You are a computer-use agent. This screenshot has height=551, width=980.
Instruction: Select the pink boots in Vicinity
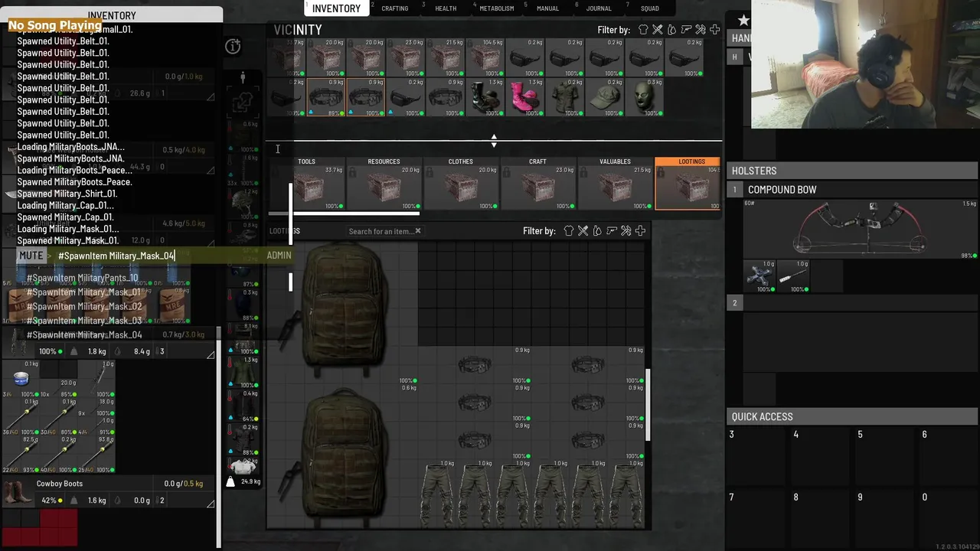524,97
